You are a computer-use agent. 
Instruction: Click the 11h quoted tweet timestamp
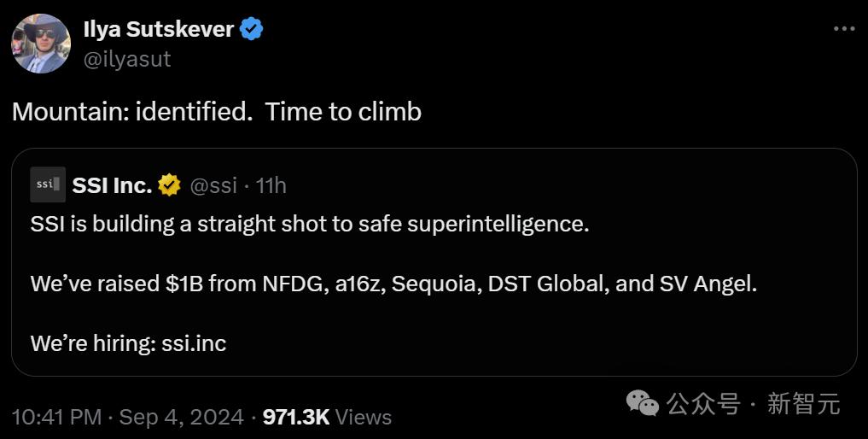[271, 185]
